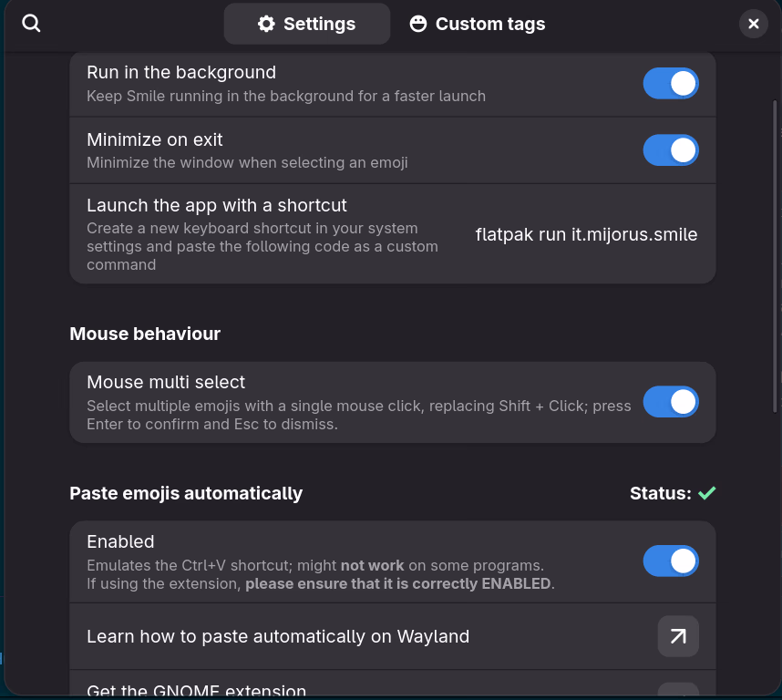Switch to the Custom tags tab
The height and width of the screenshot is (700, 782).
[477, 24]
